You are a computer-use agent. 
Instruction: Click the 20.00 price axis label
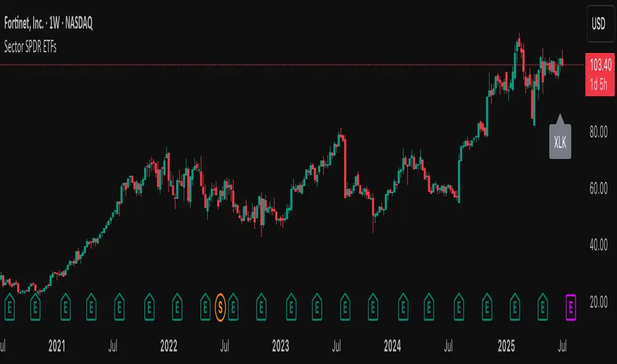coord(598,302)
